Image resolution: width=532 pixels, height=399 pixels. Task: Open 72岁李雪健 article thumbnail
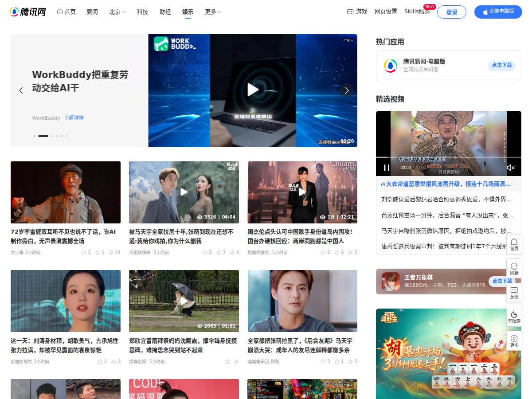click(x=66, y=192)
